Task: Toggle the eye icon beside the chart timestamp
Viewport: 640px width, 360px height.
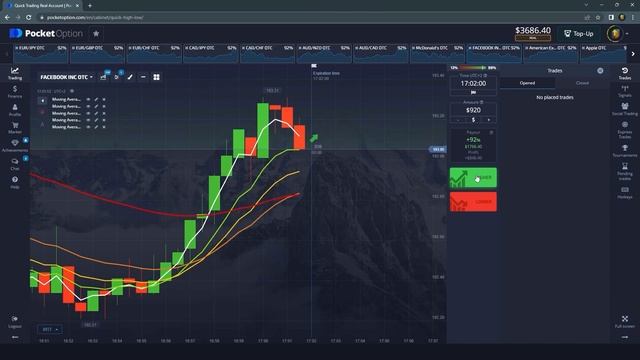Action: 72,91
